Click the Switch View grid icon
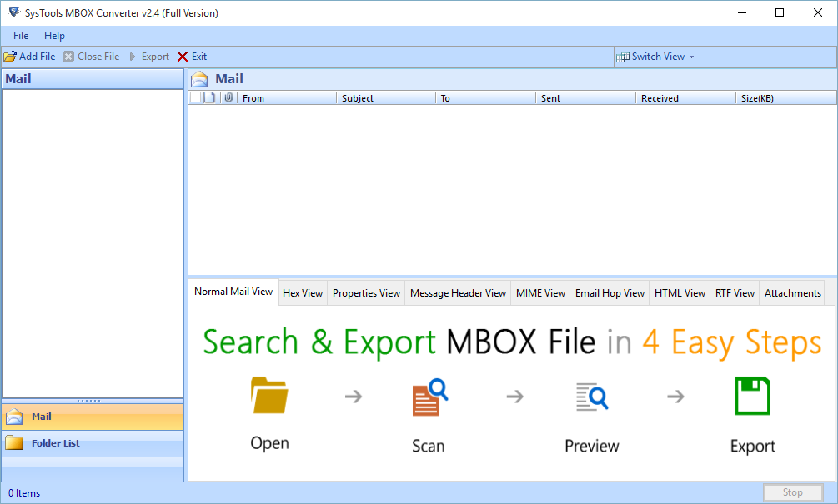 (x=622, y=57)
